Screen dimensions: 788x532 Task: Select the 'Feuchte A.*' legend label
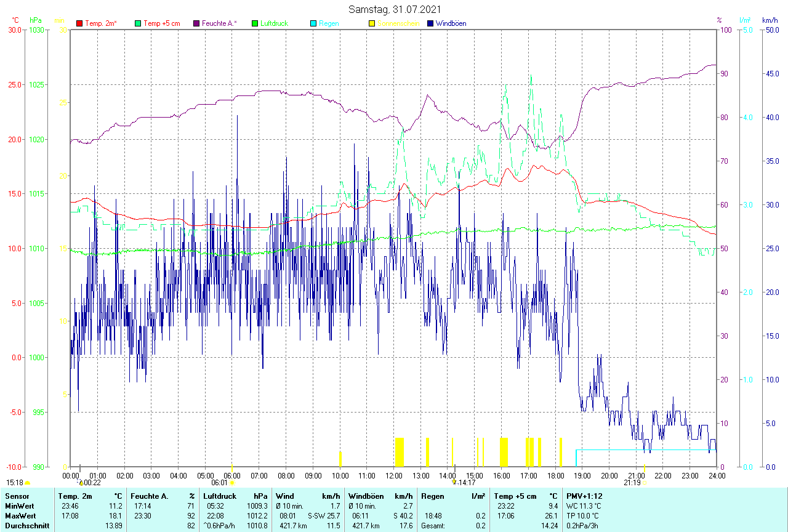point(219,23)
